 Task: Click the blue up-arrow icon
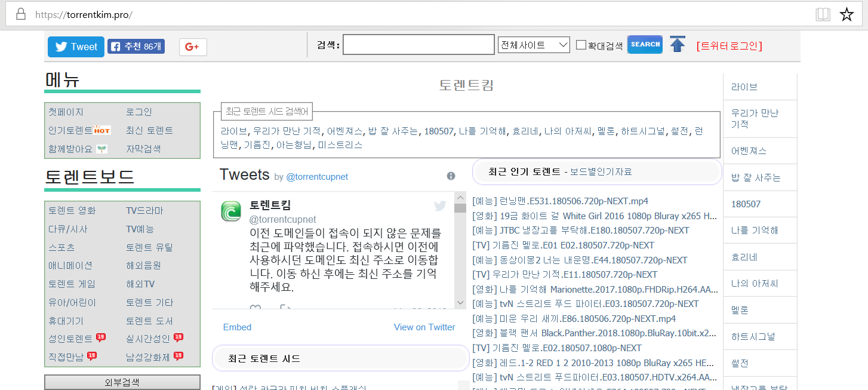click(x=678, y=44)
